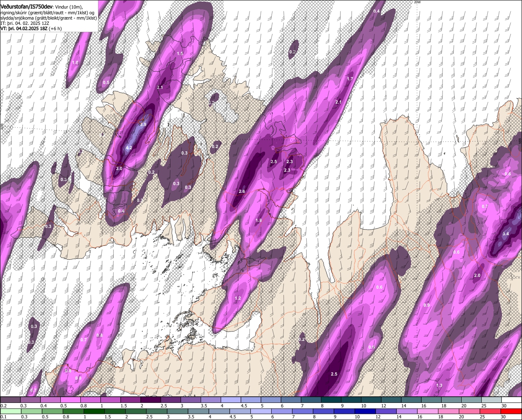Pick the upper legend swatch starting at 14
The width and height of the screenshot is (522, 420).
click(x=411, y=400)
